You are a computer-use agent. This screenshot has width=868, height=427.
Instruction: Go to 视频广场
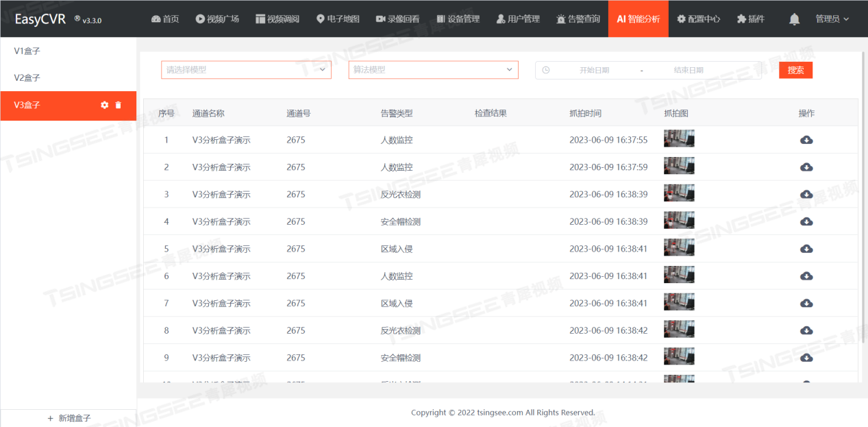click(x=217, y=19)
